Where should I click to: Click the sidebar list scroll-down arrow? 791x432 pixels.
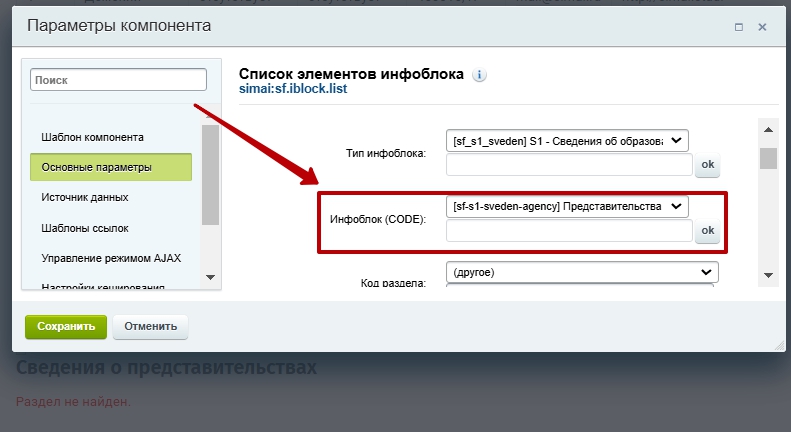pyautogui.click(x=210, y=276)
